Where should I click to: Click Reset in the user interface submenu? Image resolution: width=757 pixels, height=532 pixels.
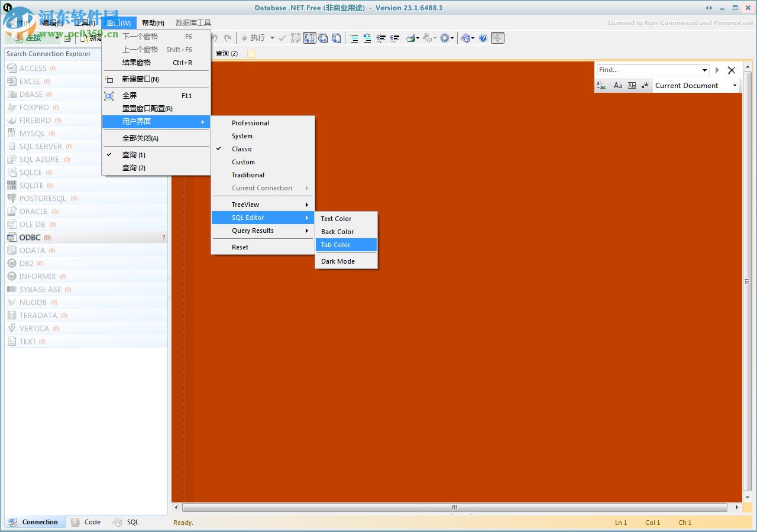[x=263, y=247]
